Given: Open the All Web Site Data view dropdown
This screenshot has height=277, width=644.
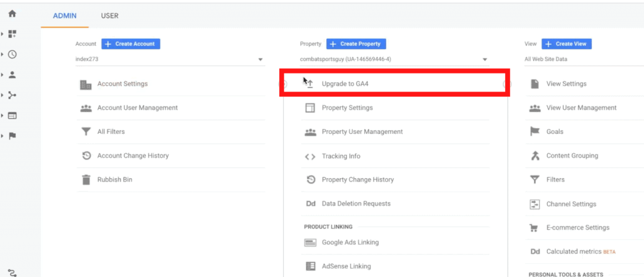Looking at the screenshot, I should tap(584, 60).
